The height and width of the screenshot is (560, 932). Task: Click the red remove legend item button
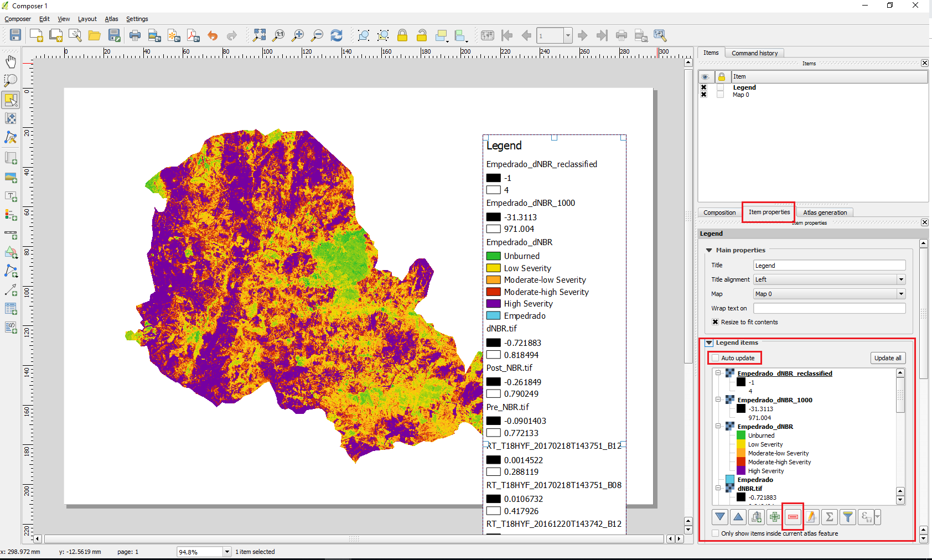pos(793,517)
